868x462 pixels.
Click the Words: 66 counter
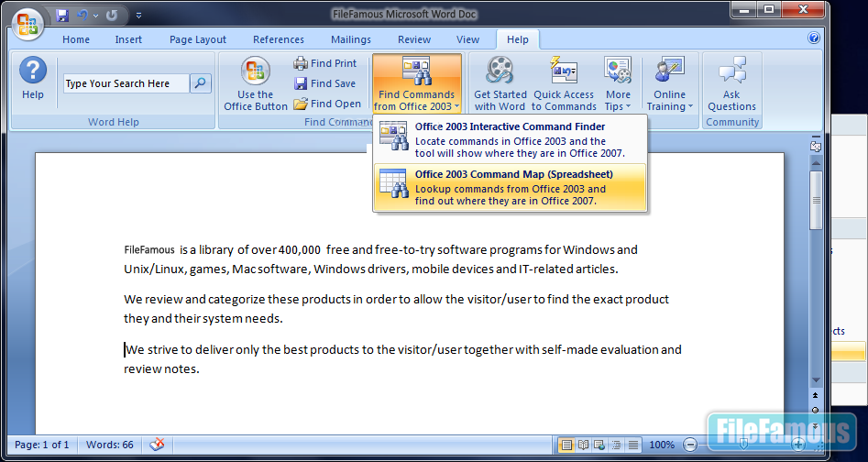pos(110,445)
